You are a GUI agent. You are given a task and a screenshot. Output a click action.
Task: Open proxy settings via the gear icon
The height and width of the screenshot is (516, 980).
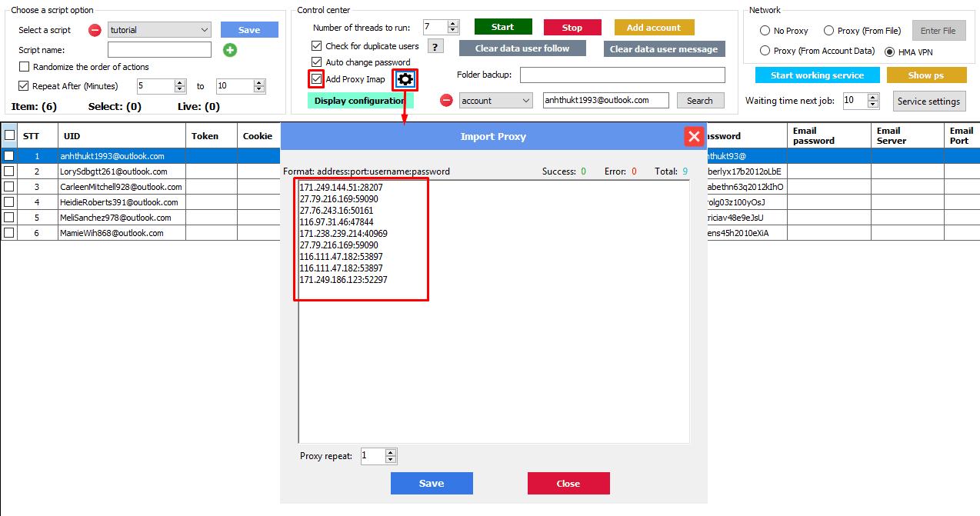405,79
